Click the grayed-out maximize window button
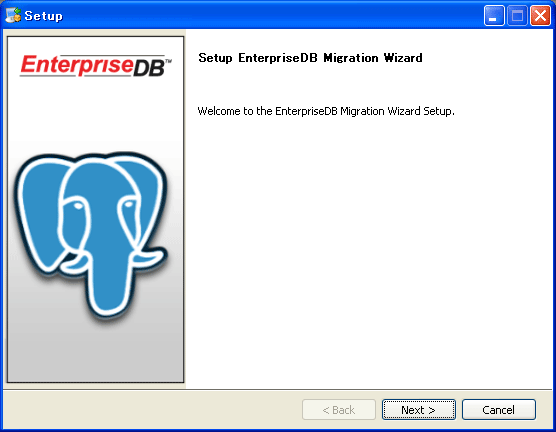The width and height of the screenshot is (556, 432). pyautogui.click(x=517, y=16)
